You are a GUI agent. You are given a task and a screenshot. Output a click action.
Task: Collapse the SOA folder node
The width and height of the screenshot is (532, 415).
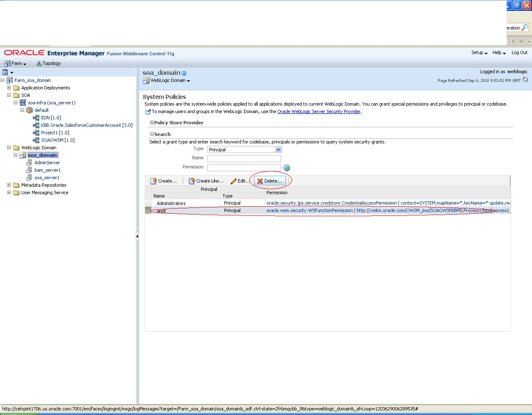click(9, 95)
